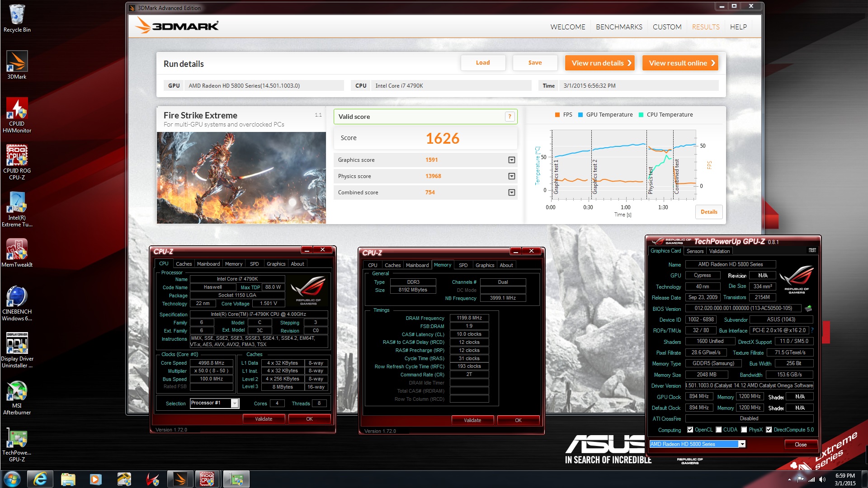Open the Processor #1 selection dropdown

click(235, 403)
